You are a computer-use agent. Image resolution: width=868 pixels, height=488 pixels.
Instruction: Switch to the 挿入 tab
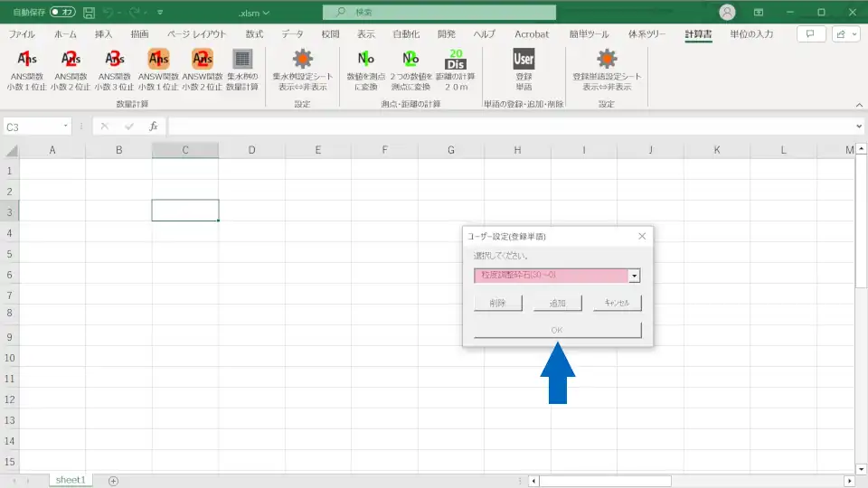[x=103, y=34]
